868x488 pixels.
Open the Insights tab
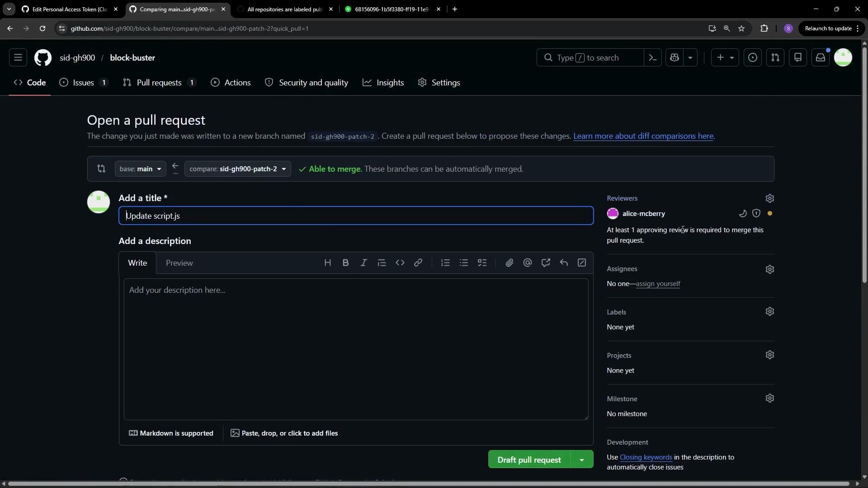tap(383, 83)
